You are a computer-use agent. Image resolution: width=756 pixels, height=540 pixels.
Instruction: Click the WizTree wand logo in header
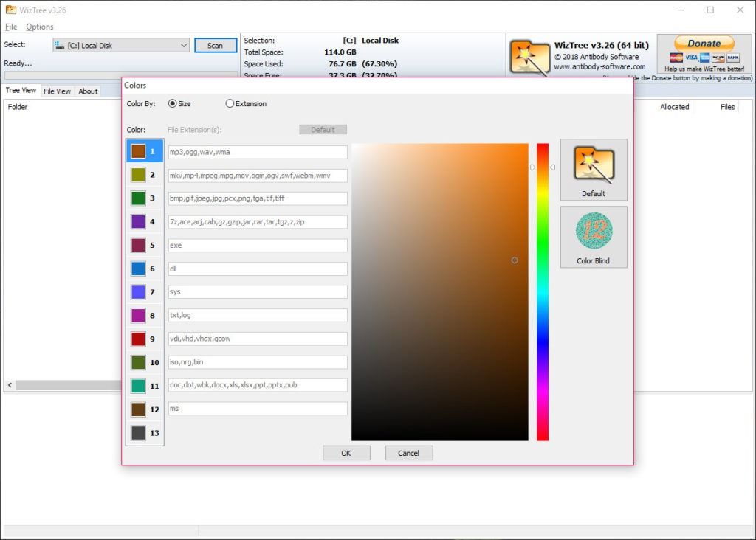530,58
